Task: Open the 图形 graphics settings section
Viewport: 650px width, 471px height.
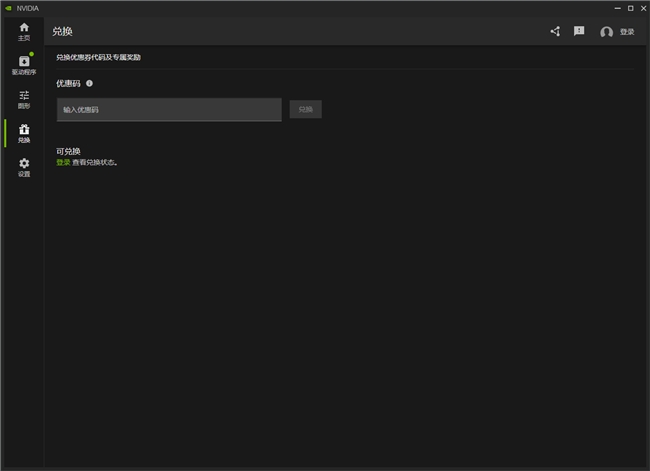Action: tap(24, 100)
